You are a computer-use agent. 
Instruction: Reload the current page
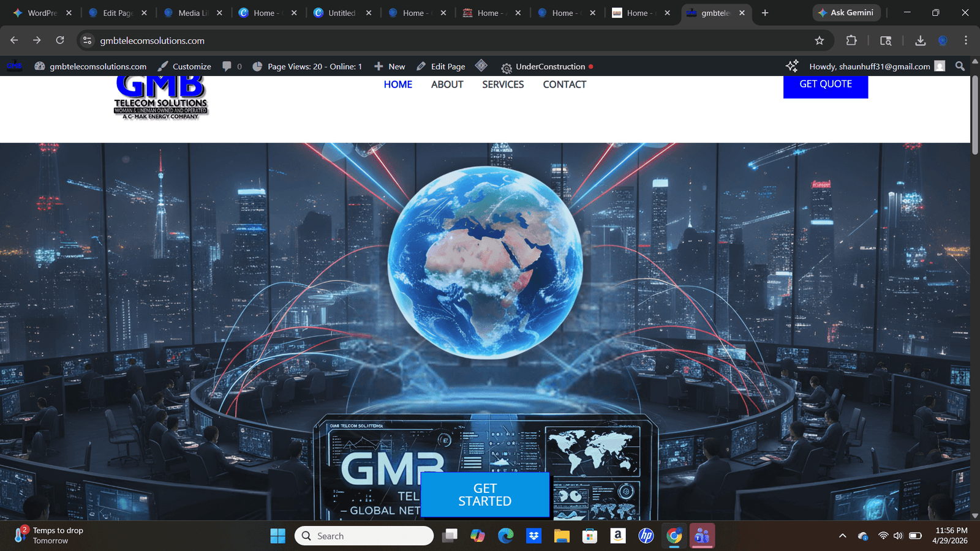coord(60,40)
